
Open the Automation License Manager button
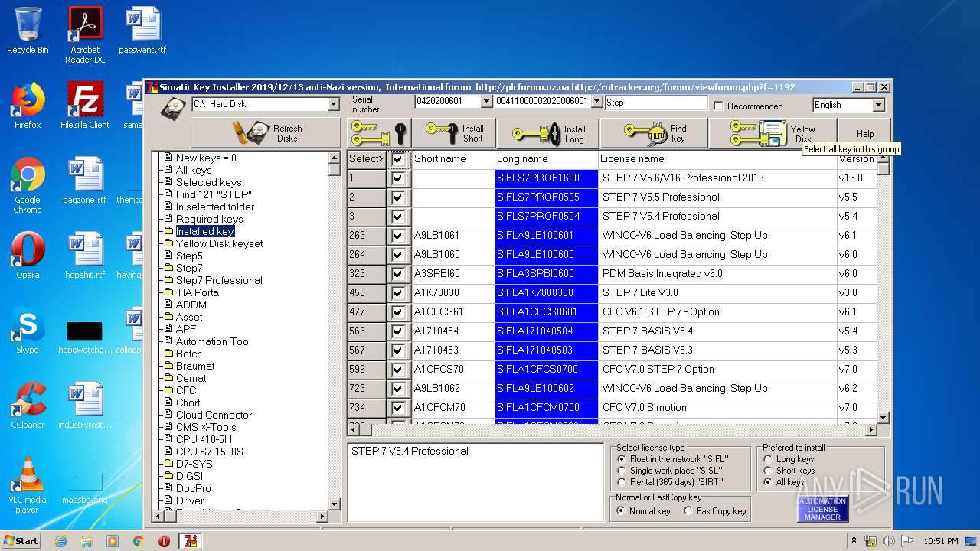coord(822,509)
